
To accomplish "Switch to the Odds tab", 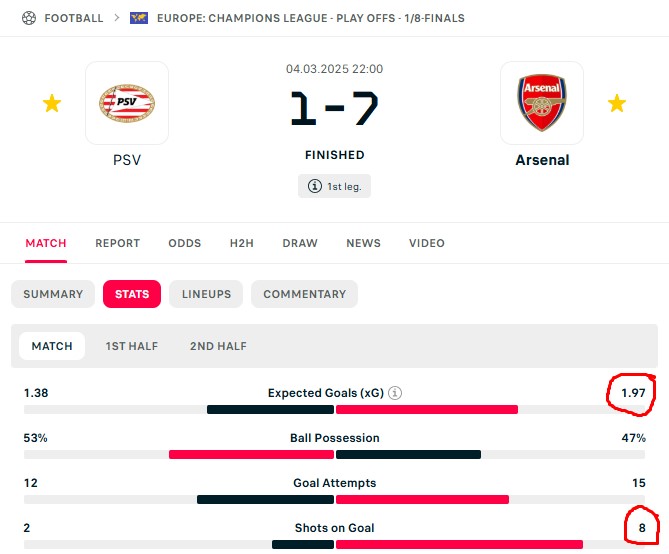I will [185, 243].
